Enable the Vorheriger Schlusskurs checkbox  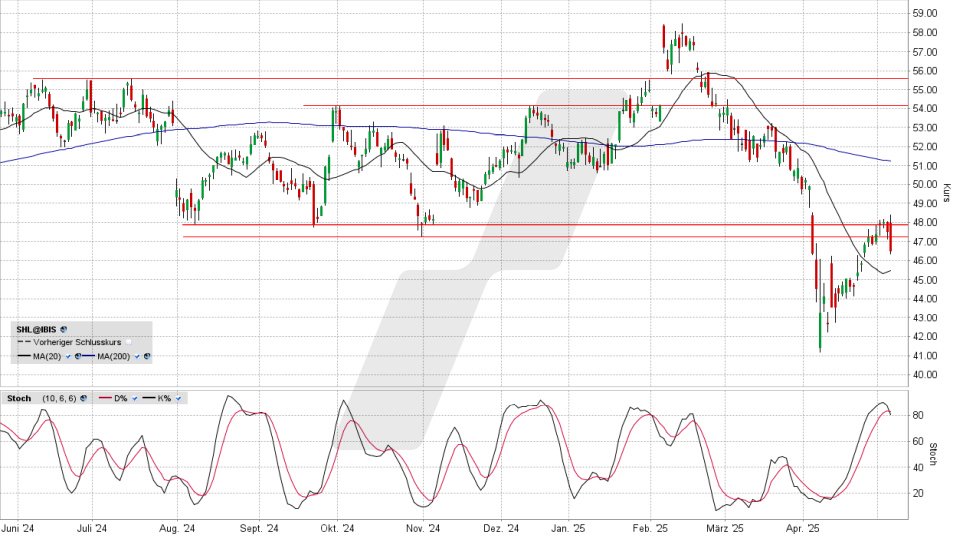[x=129, y=342]
